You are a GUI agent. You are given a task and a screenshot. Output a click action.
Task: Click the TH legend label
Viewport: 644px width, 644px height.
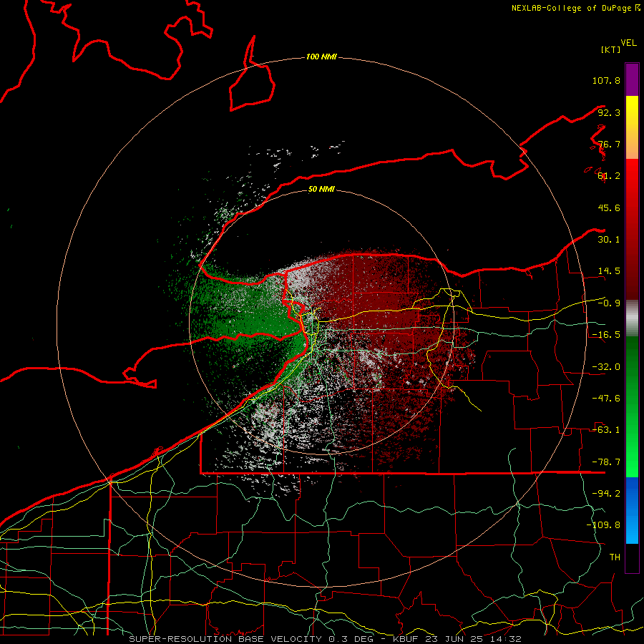(615, 557)
